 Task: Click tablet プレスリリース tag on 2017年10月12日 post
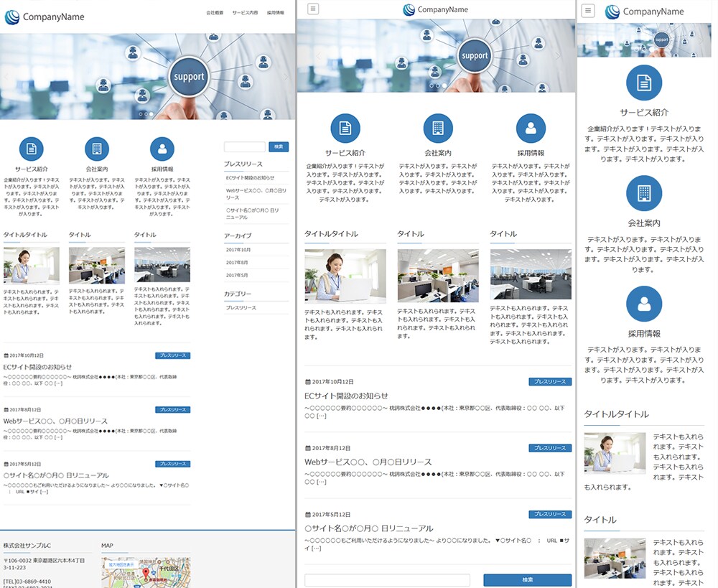coord(550,381)
